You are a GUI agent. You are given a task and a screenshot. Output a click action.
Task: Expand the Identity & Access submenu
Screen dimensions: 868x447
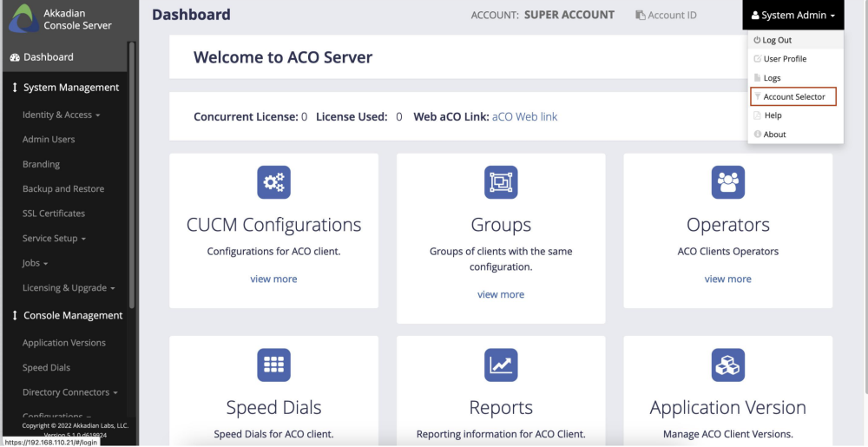(x=61, y=115)
